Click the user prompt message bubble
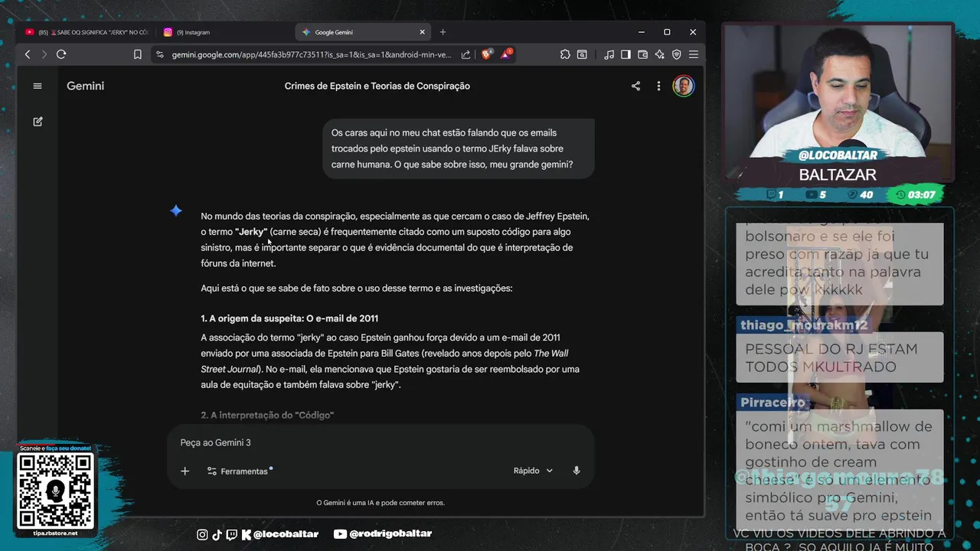 tap(458, 148)
